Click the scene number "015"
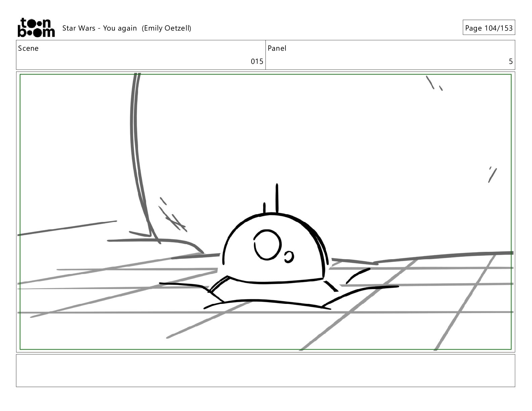 point(257,61)
